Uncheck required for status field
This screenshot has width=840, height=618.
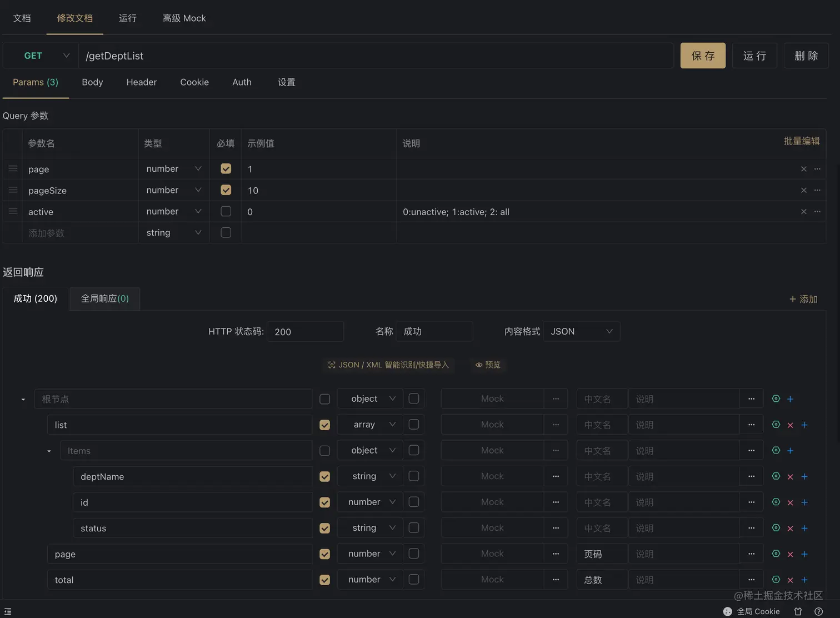click(x=325, y=528)
